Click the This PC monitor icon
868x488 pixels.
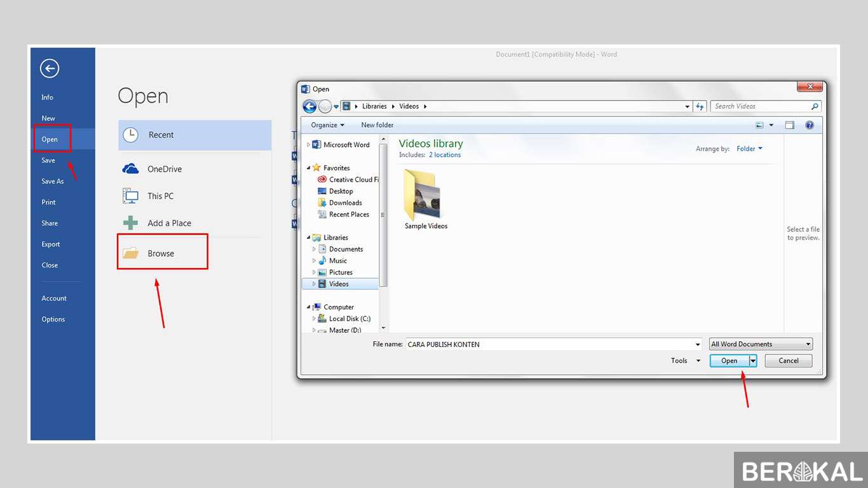[x=130, y=196]
